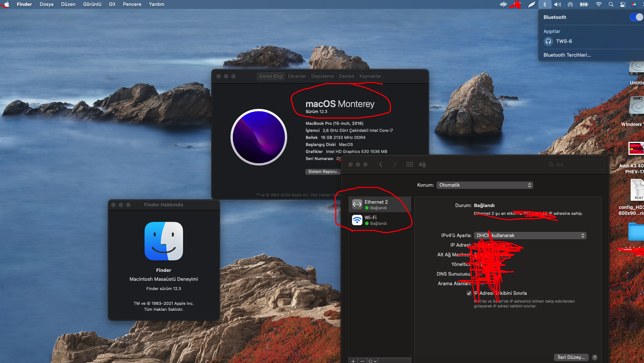The height and width of the screenshot is (363, 644).
Task: Open Control Center from the menu bar
Action: click(623, 4)
